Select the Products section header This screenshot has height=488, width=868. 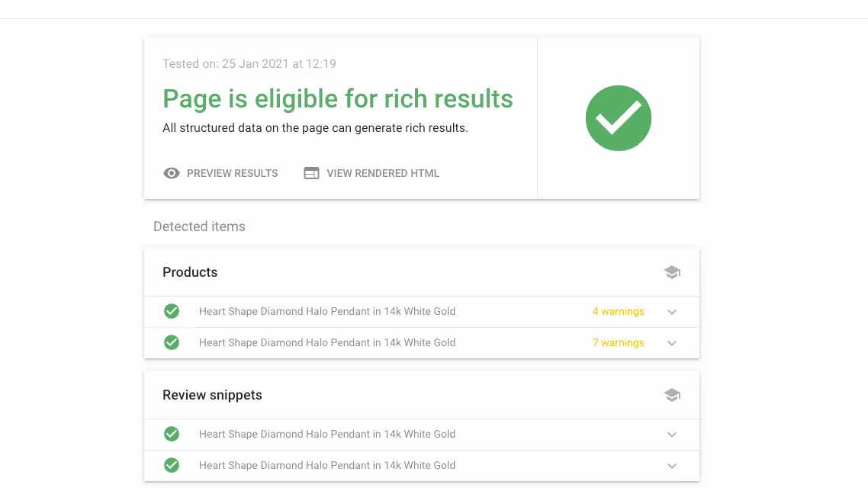[190, 272]
